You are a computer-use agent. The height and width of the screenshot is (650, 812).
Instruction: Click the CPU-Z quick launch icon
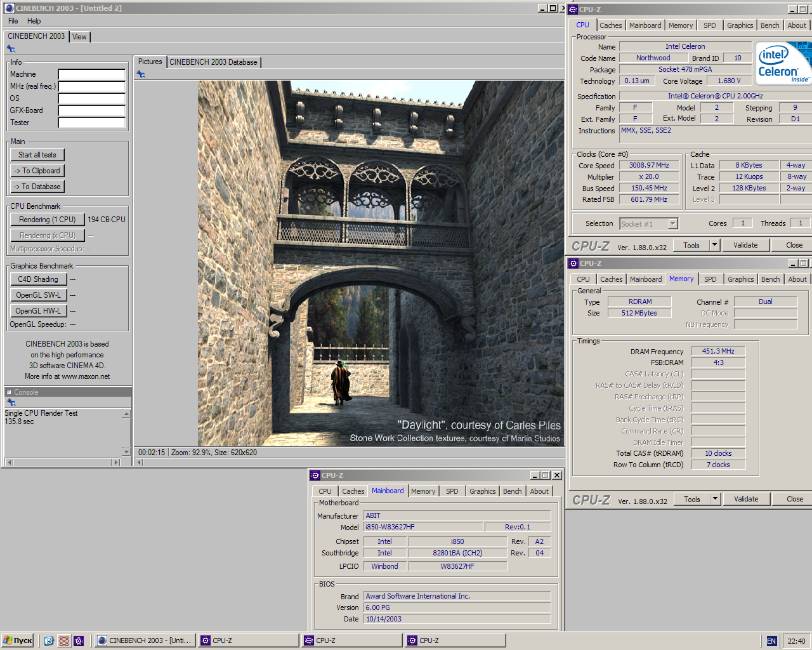pos(79,641)
